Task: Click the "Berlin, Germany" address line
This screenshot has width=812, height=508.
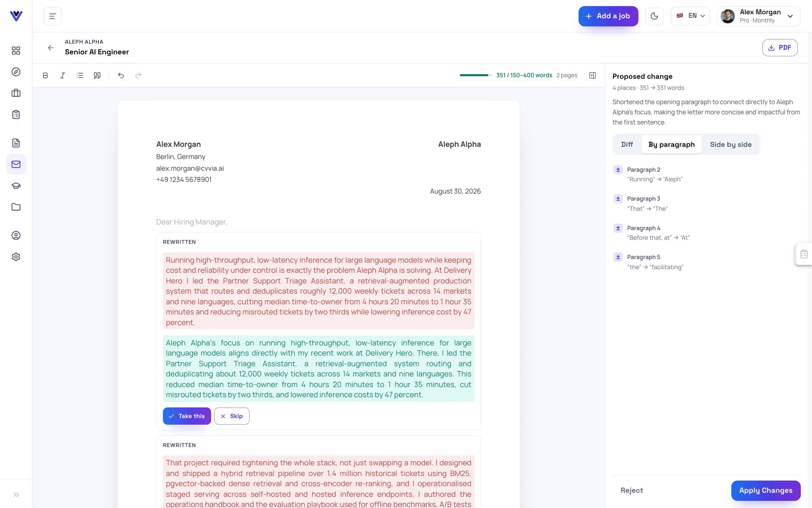Action: coord(181,157)
